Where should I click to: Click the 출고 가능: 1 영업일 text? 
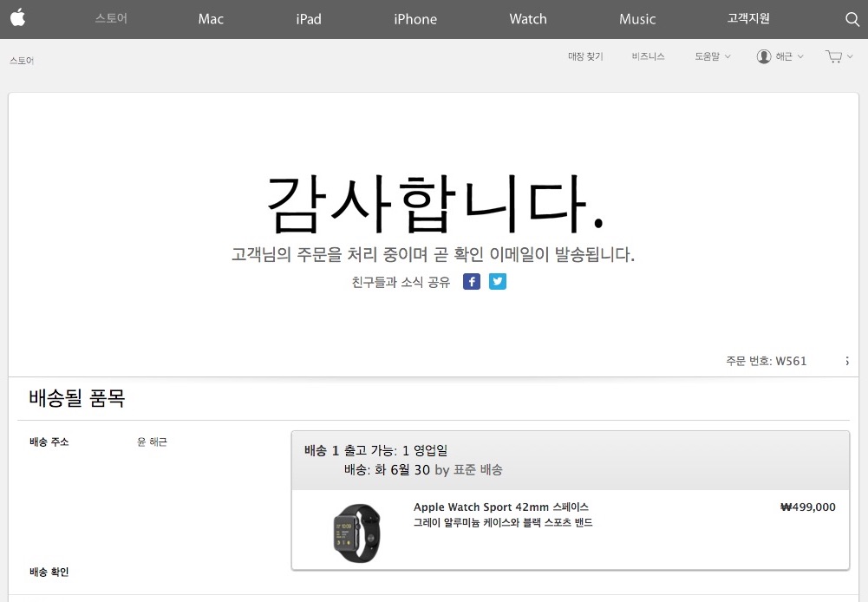(395, 451)
